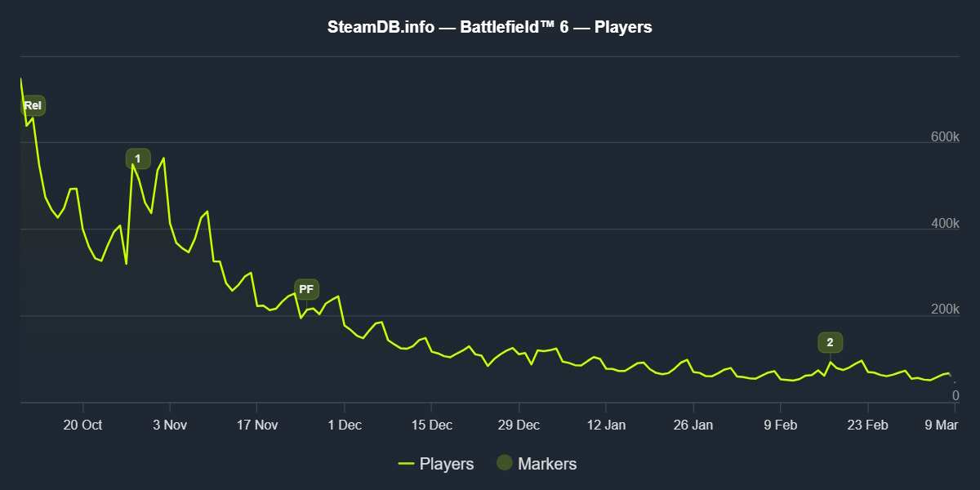
Task: Click the 17 Nov axis label
Action: coord(256,425)
